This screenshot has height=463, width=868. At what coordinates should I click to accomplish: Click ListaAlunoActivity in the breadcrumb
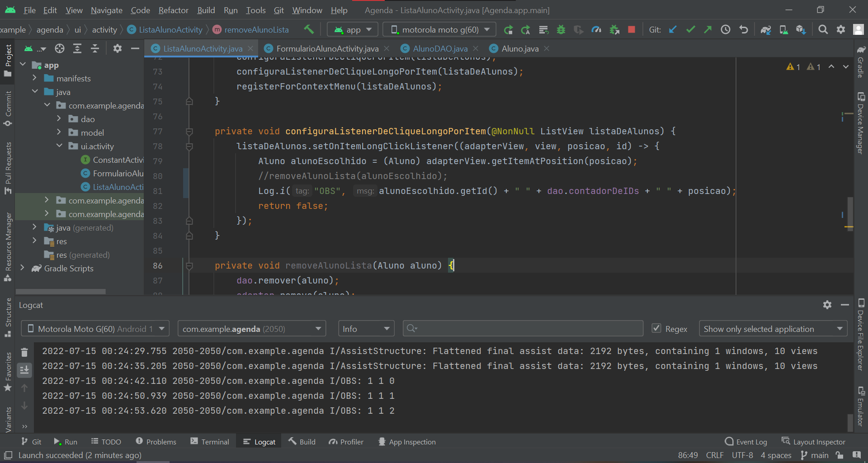tap(165, 29)
